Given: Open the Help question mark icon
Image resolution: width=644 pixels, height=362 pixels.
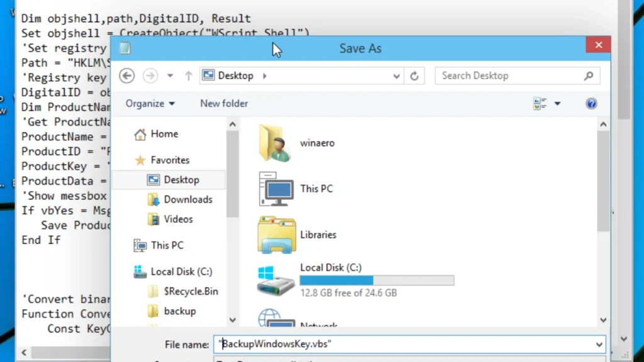Looking at the screenshot, I should [x=591, y=104].
